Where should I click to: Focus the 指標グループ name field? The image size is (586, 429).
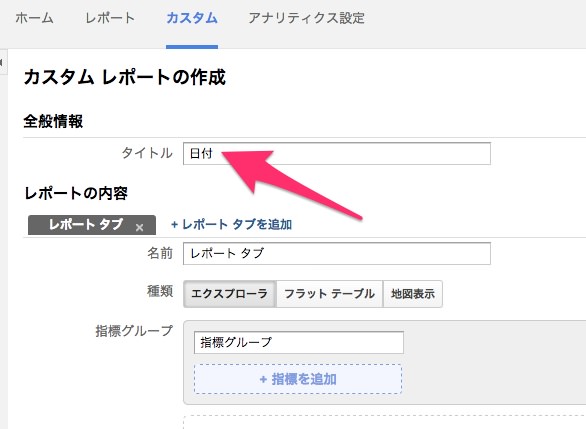click(299, 342)
